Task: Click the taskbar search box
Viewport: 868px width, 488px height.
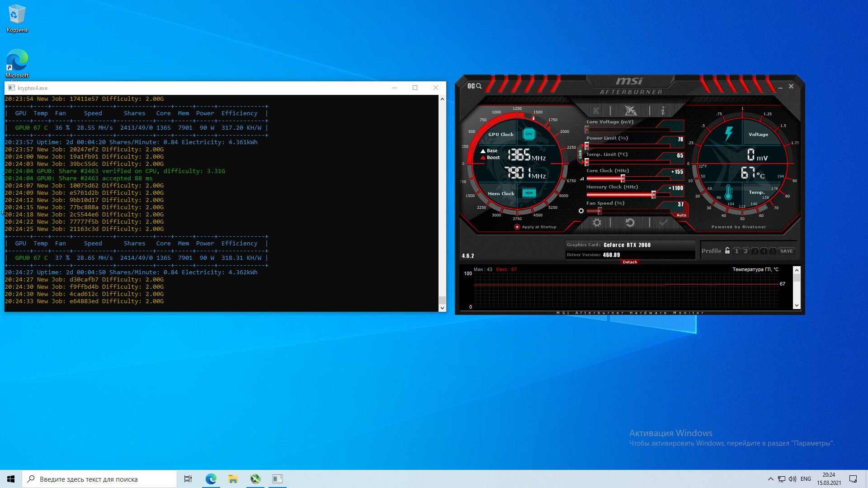Action: click(99, 479)
